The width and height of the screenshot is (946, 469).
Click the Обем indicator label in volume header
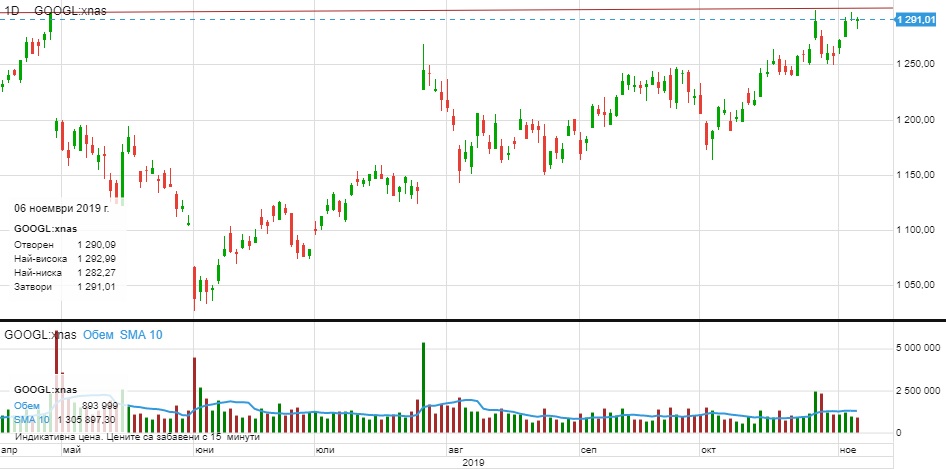tap(98, 335)
